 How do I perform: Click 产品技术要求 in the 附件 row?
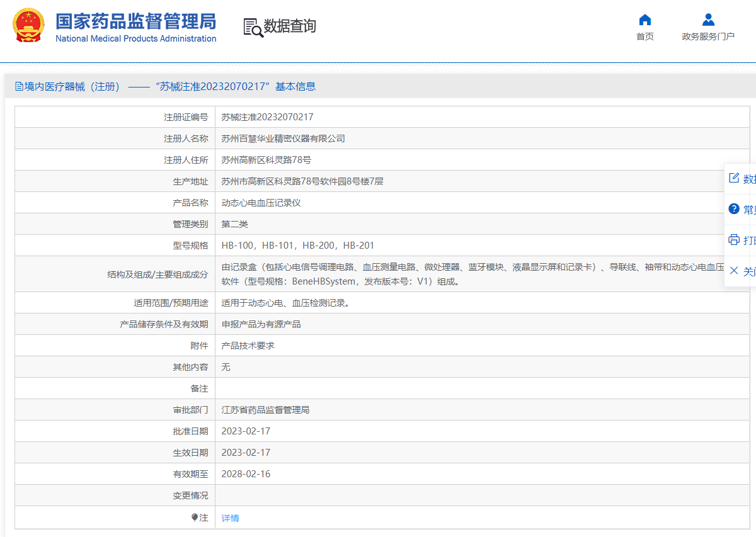(248, 346)
